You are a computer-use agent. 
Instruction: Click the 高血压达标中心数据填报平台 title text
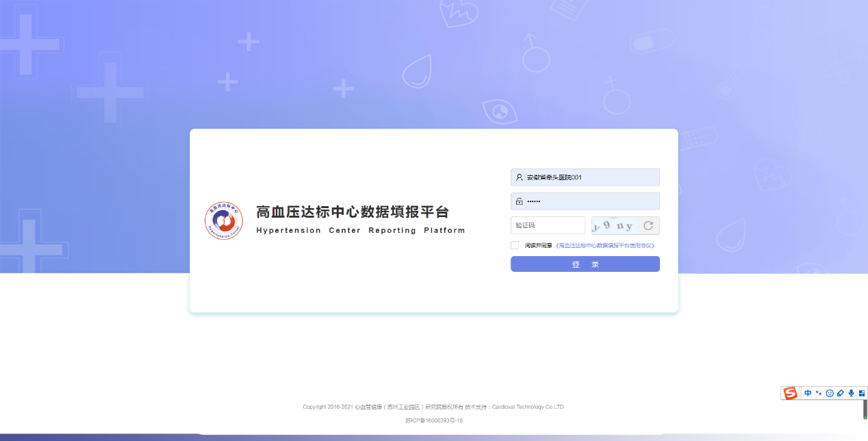click(353, 212)
